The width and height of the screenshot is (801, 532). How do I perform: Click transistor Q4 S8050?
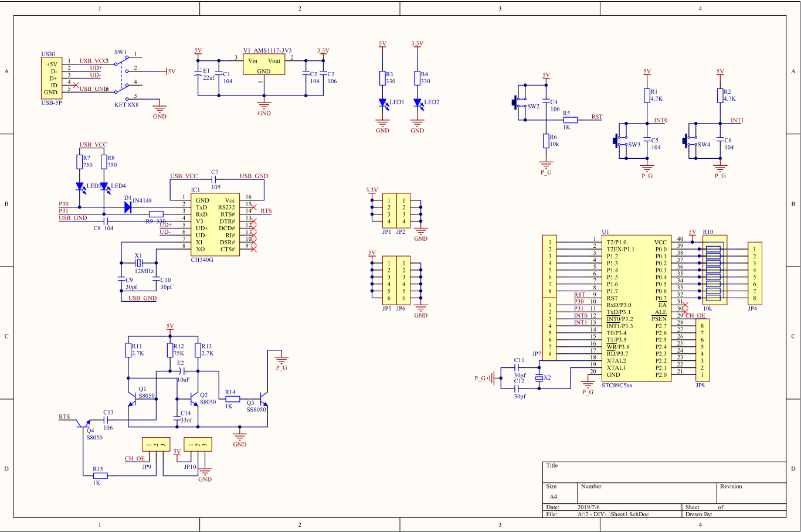(84, 424)
